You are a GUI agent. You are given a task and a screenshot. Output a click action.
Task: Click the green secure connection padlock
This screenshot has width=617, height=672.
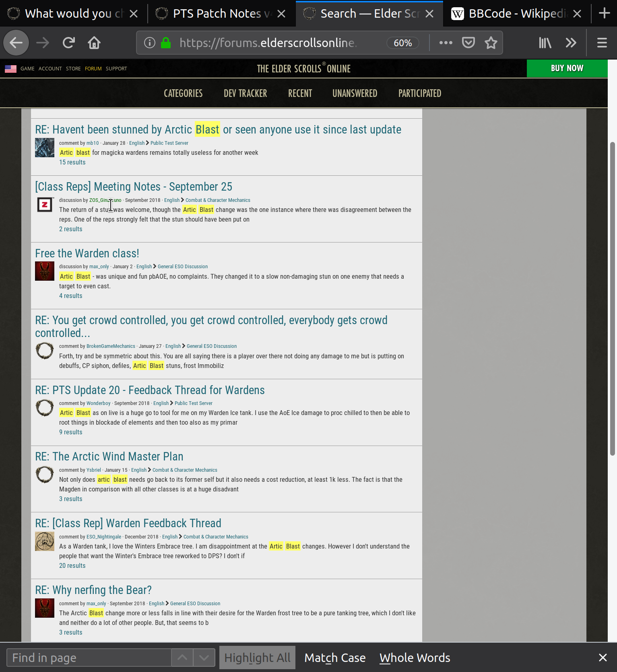click(166, 43)
